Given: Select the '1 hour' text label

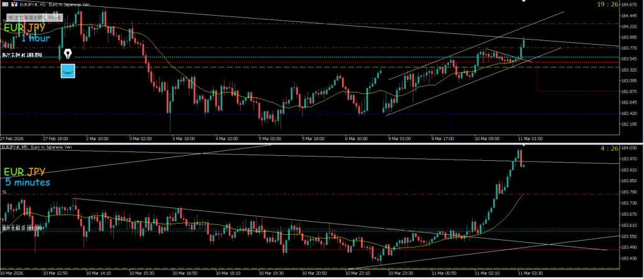Looking at the screenshot, I should [36, 38].
